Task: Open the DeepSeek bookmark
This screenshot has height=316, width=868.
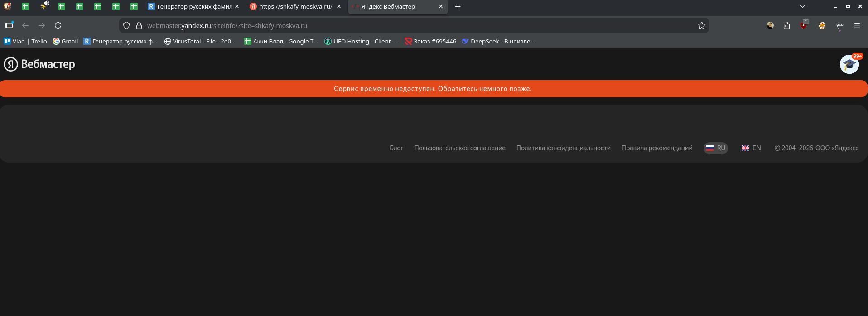Action: 498,41
